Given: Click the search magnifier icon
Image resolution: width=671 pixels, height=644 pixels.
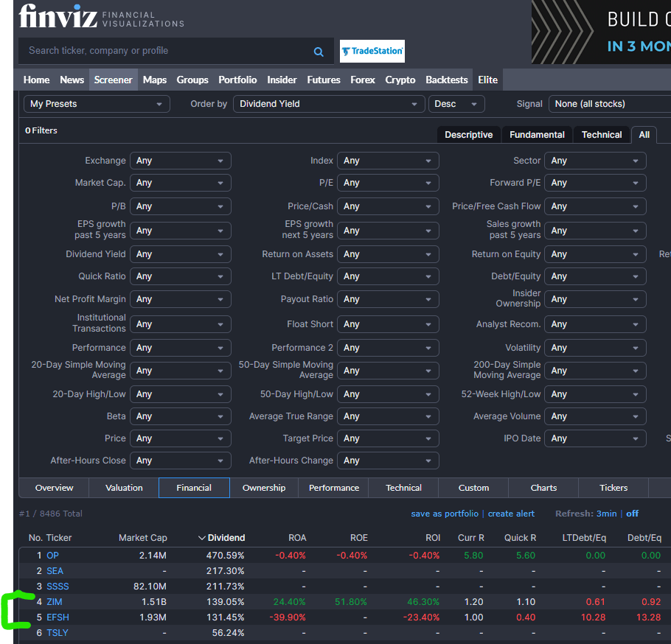Looking at the screenshot, I should pyautogui.click(x=319, y=52).
